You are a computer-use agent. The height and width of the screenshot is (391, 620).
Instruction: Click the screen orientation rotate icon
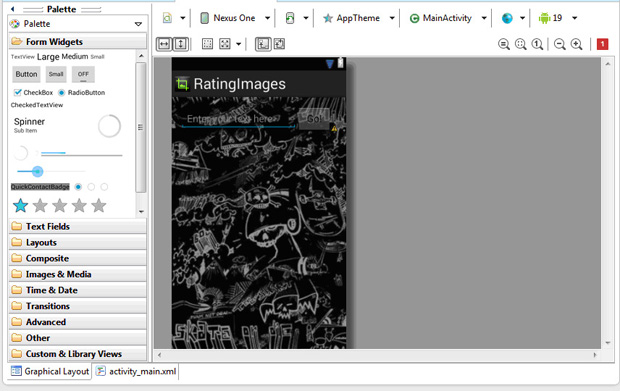point(290,18)
